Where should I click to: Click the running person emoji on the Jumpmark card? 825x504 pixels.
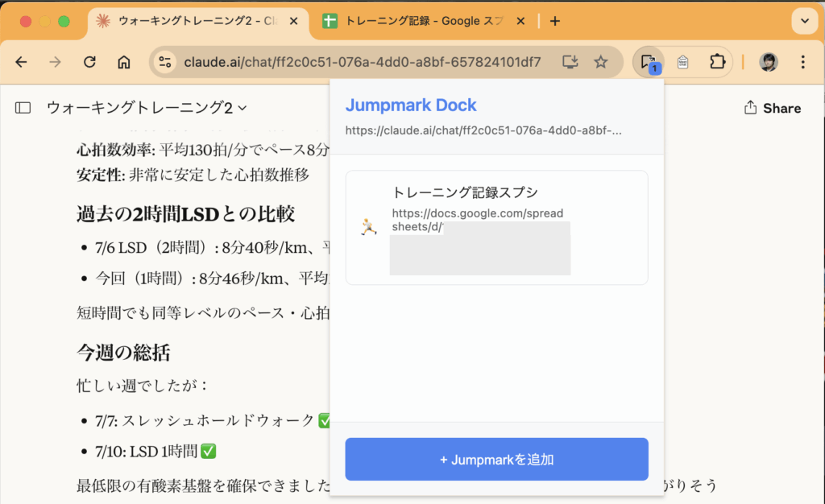[x=368, y=226]
